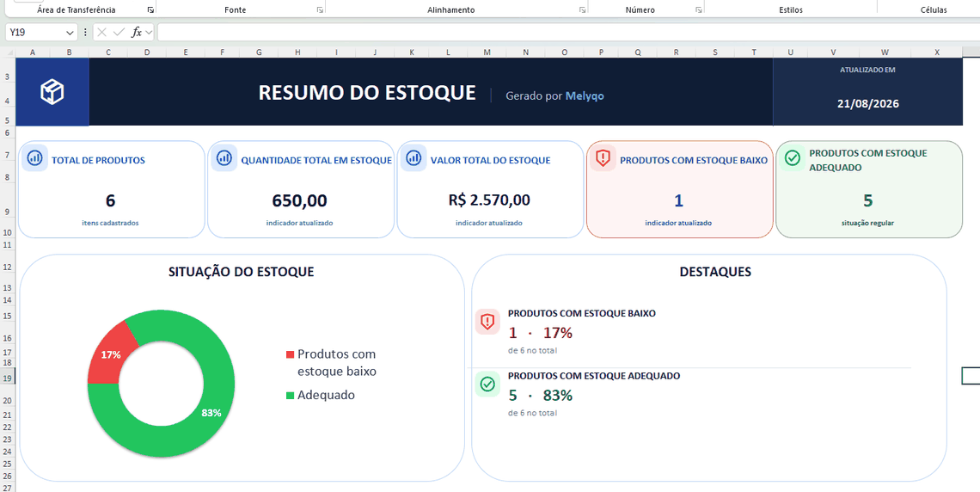Click the Name Box showing Y19
The height and width of the screenshot is (492, 980).
tap(34, 33)
